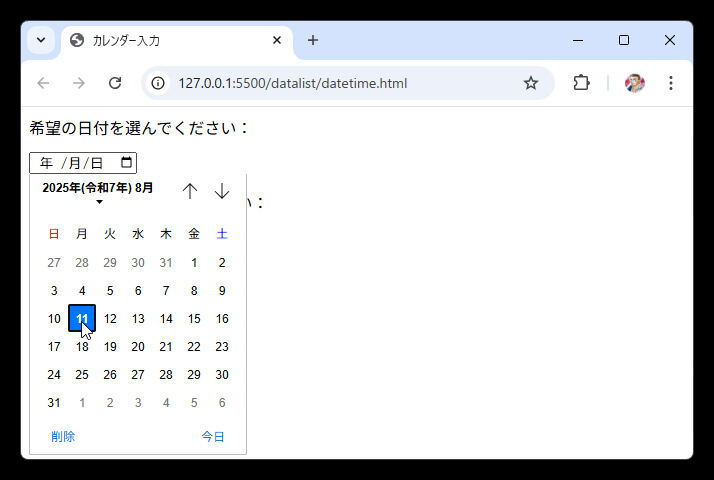Open the Chrome profile avatar
This screenshot has height=480, width=714.
pos(634,83)
